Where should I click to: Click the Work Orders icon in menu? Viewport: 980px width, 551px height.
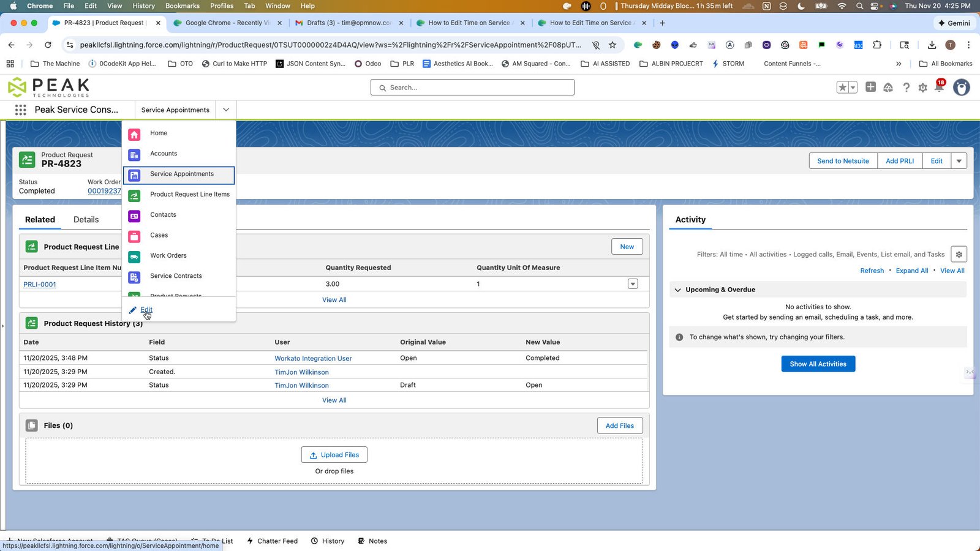pos(134,256)
